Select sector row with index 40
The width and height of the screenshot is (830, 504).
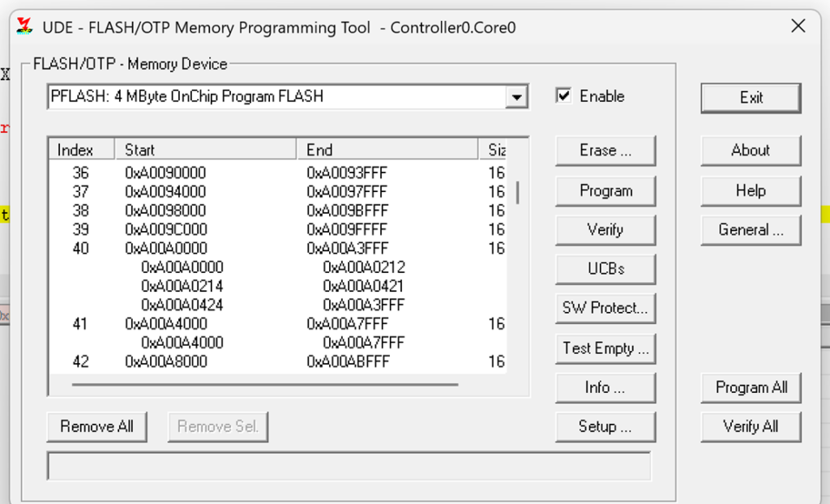point(81,249)
